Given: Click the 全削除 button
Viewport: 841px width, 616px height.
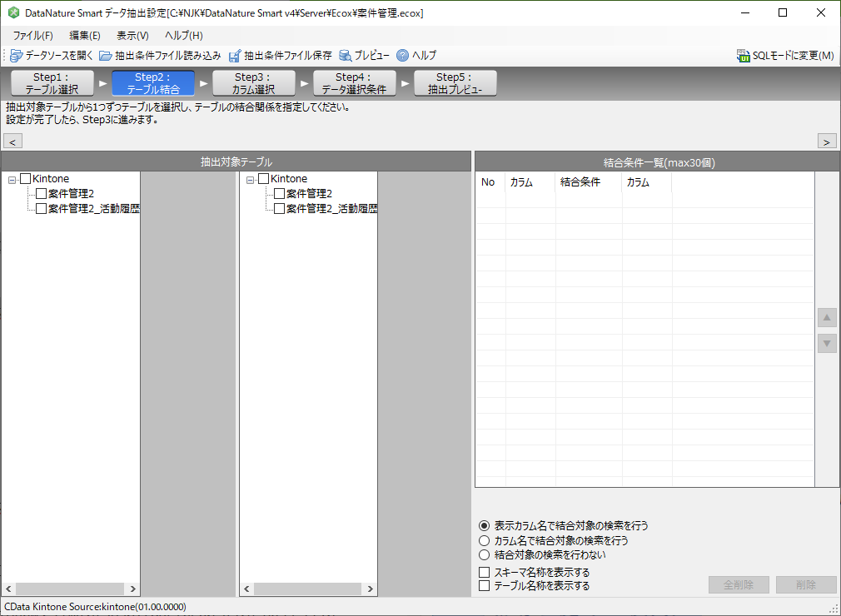Looking at the screenshot, I should 739,584.
